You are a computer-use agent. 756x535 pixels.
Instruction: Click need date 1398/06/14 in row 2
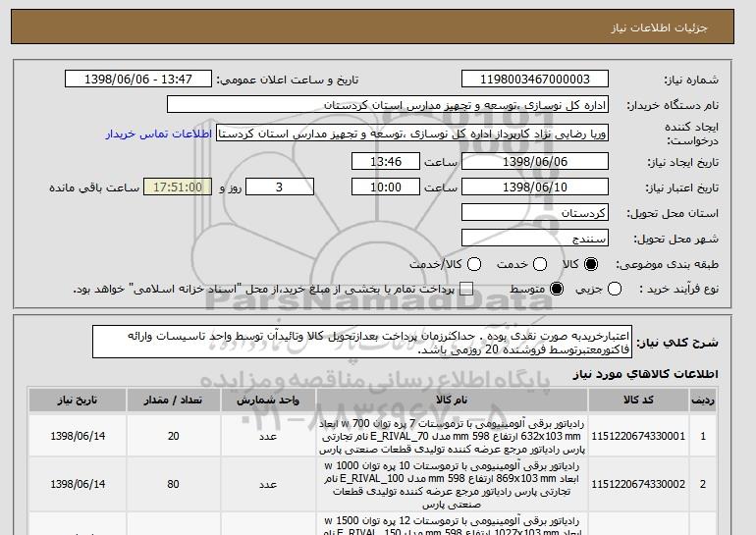coord(78,484)
